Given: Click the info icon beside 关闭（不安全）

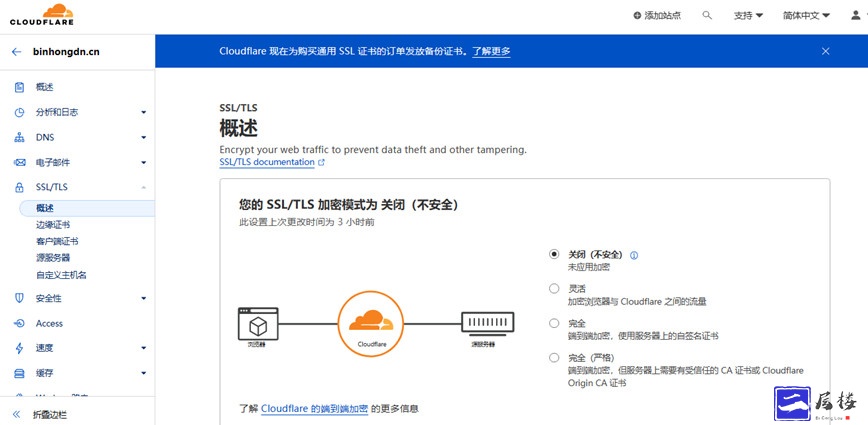Looking at the screenshot, I should coord(634,255).
